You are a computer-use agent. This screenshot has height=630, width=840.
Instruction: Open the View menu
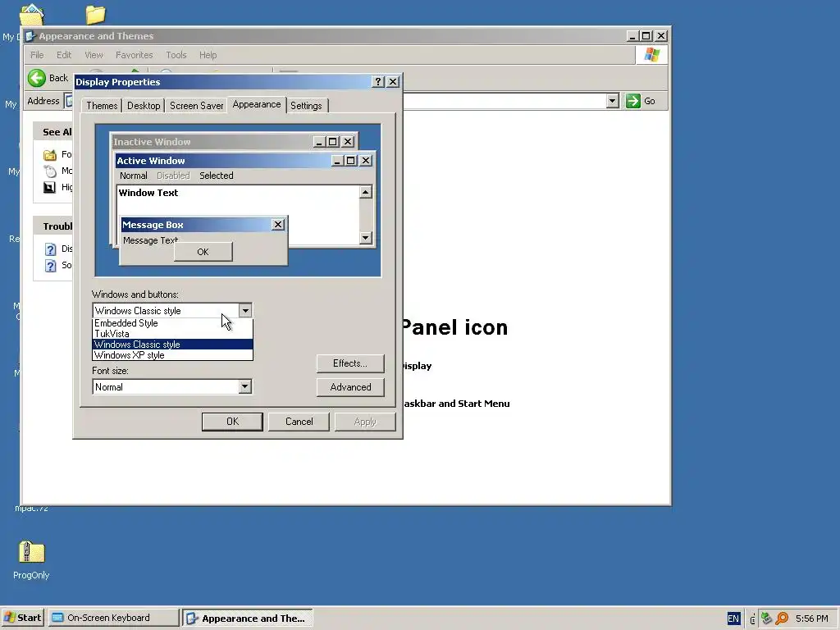[94, 55]
